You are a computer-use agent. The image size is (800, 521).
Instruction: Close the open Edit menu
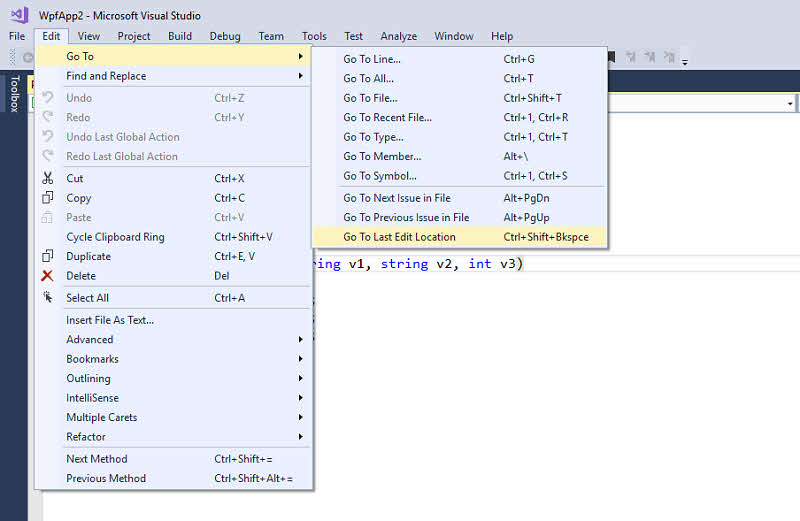pos(51,36)
